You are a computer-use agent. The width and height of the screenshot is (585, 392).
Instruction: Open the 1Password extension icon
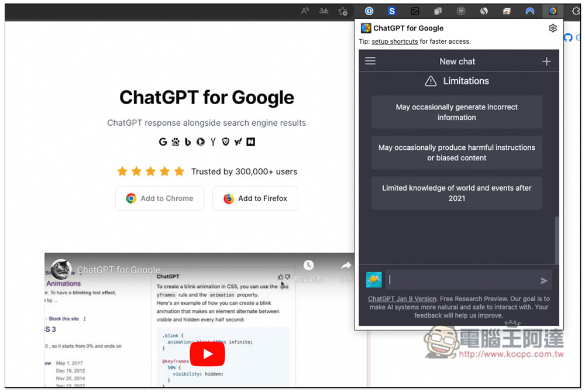369,11
